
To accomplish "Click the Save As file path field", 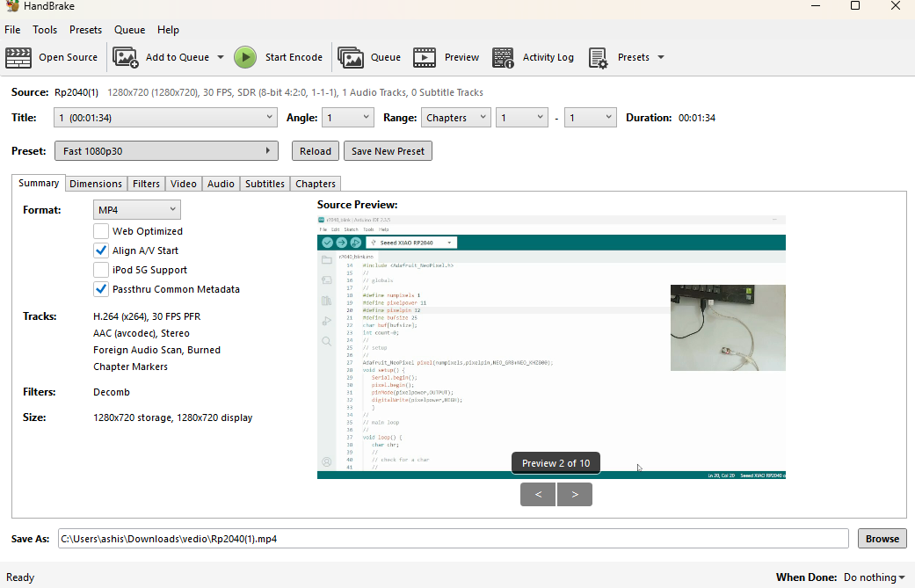I will [453, 539].
